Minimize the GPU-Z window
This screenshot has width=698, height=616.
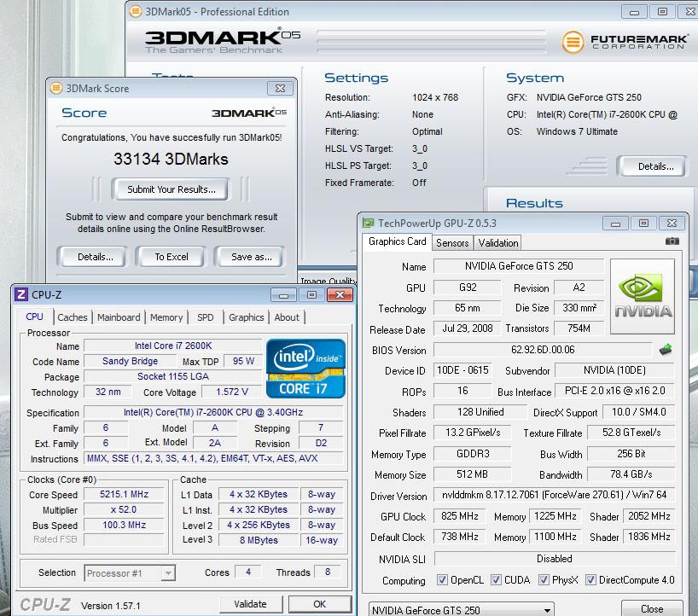pyautogui.click(x=615, y=224)
